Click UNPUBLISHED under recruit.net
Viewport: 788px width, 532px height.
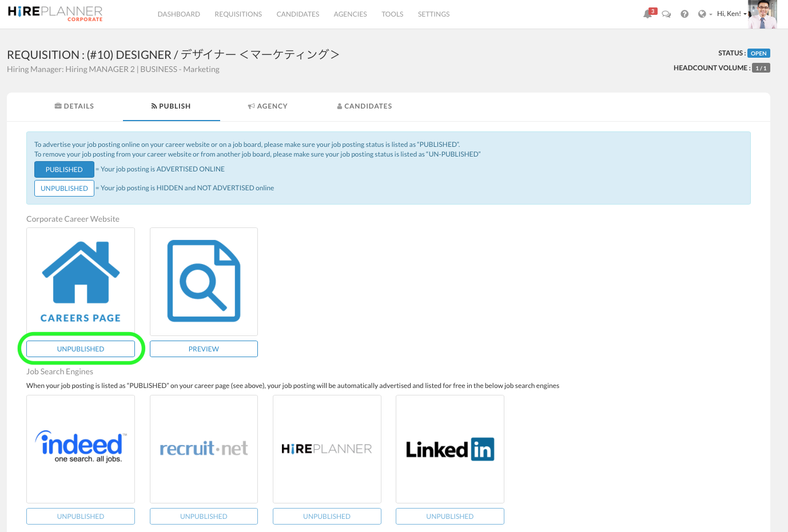click(204, 516)
